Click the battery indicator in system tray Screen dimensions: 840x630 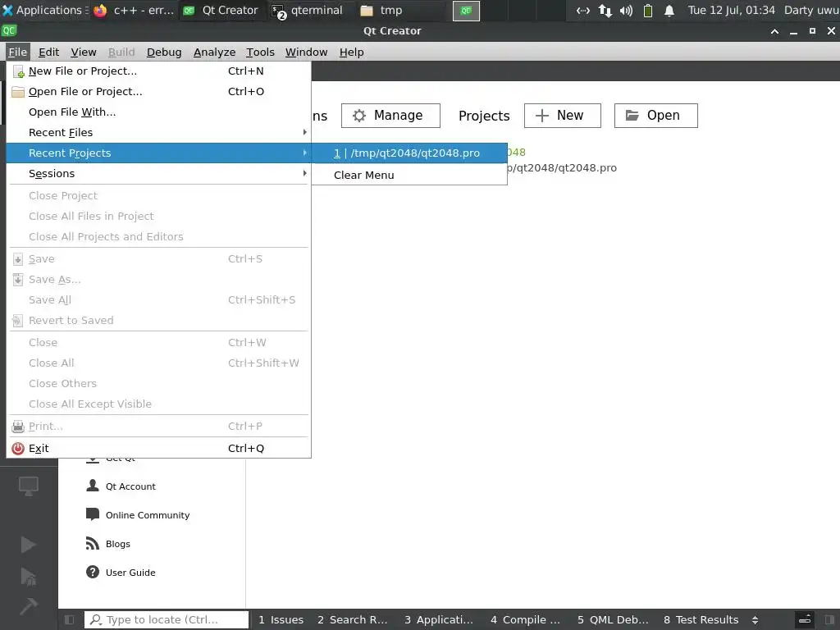tap(648, 10)
